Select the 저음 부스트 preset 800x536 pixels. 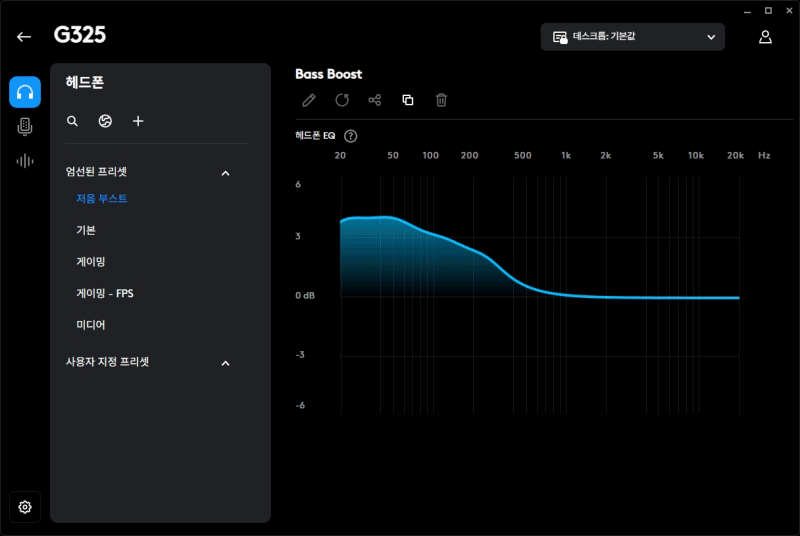click(x=102, y=198)
